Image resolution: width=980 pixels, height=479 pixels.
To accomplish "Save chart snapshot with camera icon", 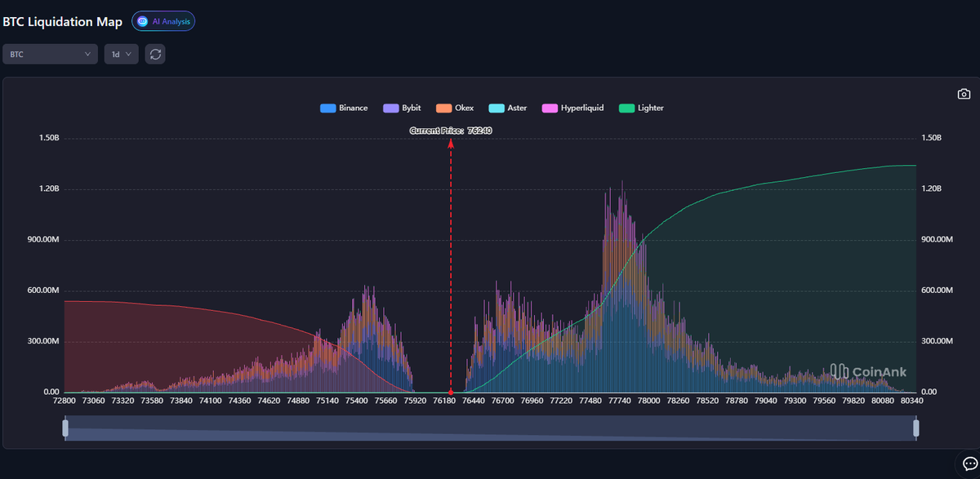I will [x=964, y=94].
